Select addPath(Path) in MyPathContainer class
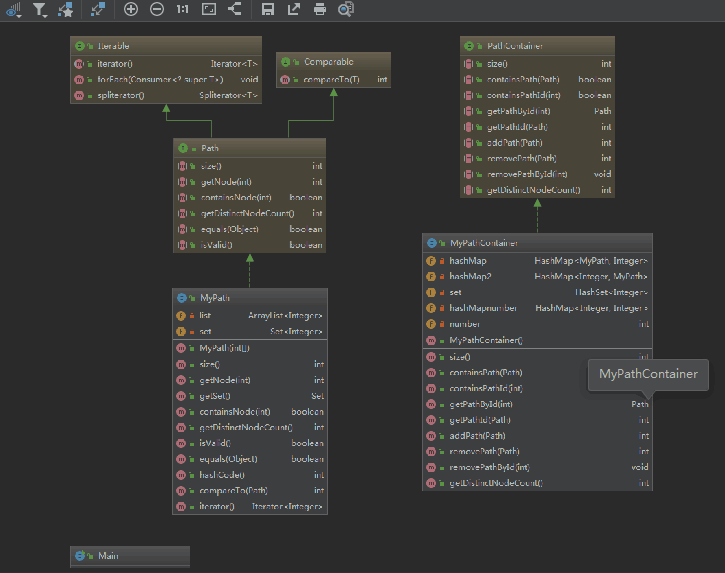The width and height of the screenshot is (725, 573). [x=537, y=436]
